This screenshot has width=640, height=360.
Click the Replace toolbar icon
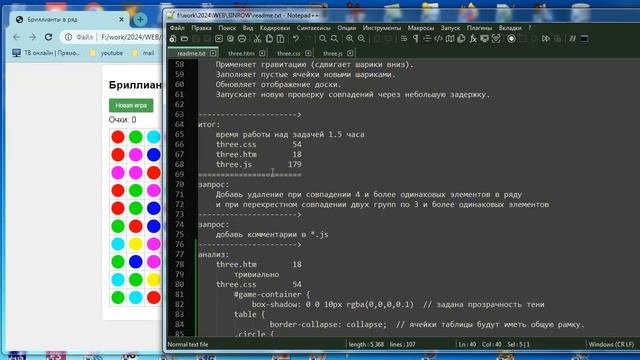[334, 39]
